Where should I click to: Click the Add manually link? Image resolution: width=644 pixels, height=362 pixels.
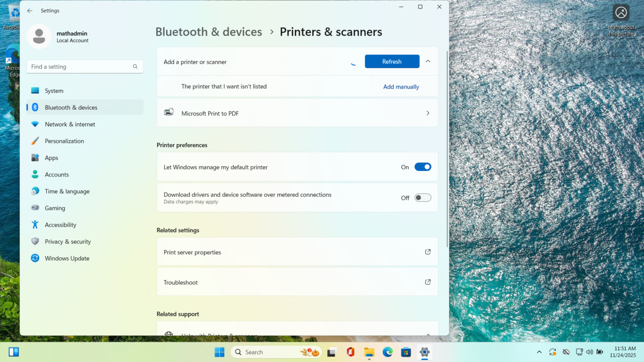click(x=401, y=87)
